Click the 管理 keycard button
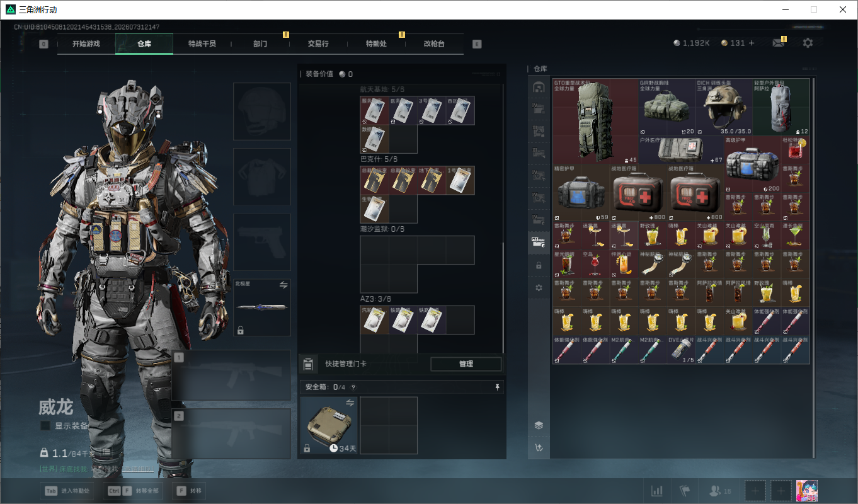This screenshot has width=858, height=504. point(466,364)
